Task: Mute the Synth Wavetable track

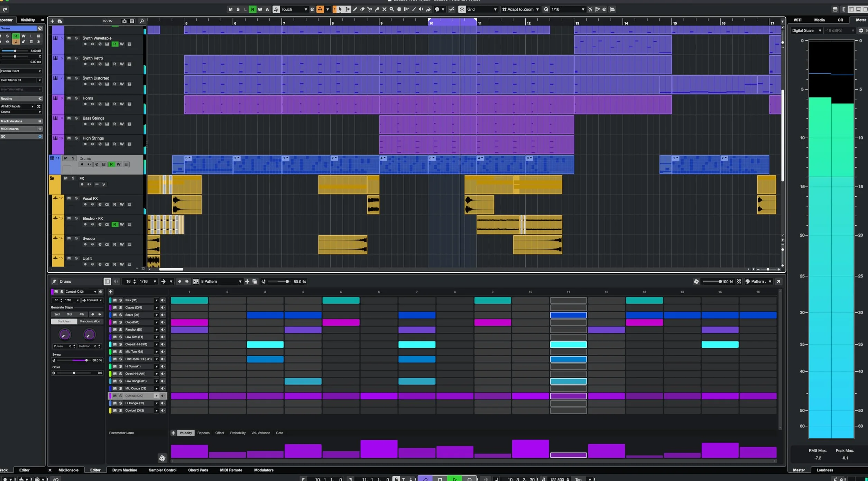Action: click(69, 38)
